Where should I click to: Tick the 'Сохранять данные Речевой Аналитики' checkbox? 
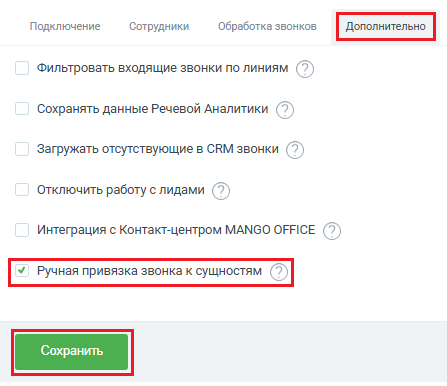tap(22, 109)
